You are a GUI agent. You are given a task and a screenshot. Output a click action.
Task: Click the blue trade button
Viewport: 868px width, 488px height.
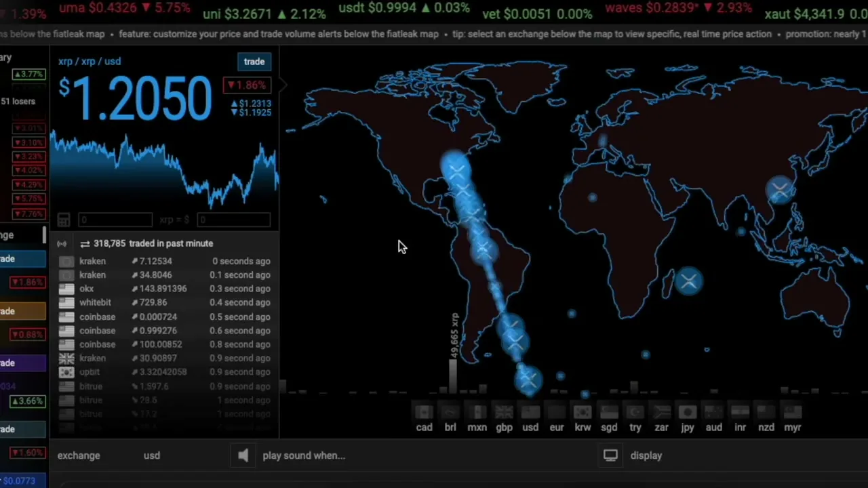[x=254, y=62]
